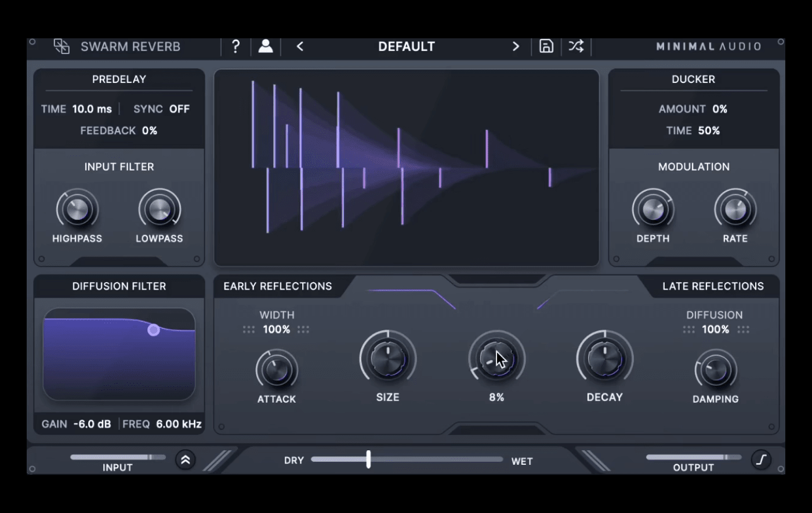Image resolution: width=812 pixels, height=513 pixels.
Task: Open the help question mark icon
Action: coord(235,46)
